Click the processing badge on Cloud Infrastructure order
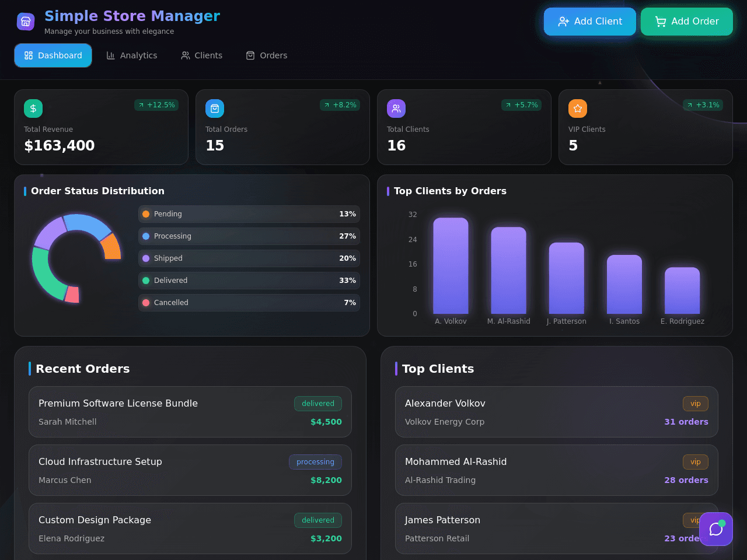747x560 pixels. point(315,462)
